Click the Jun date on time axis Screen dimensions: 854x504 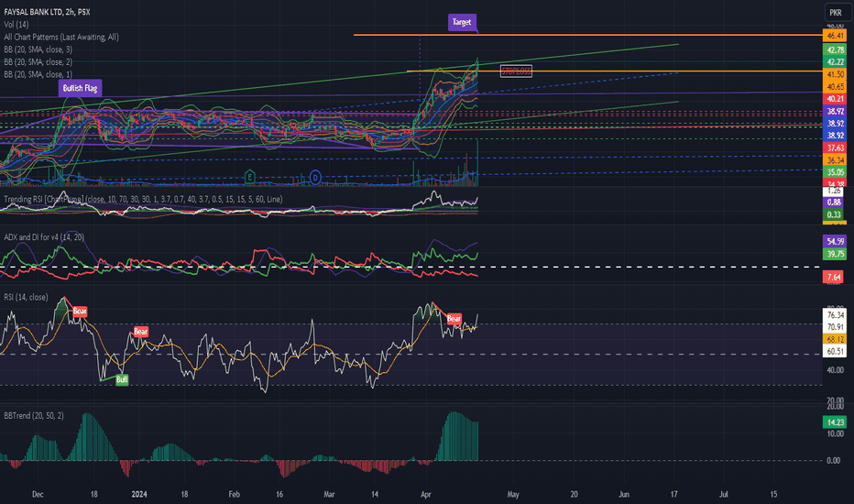624,495
